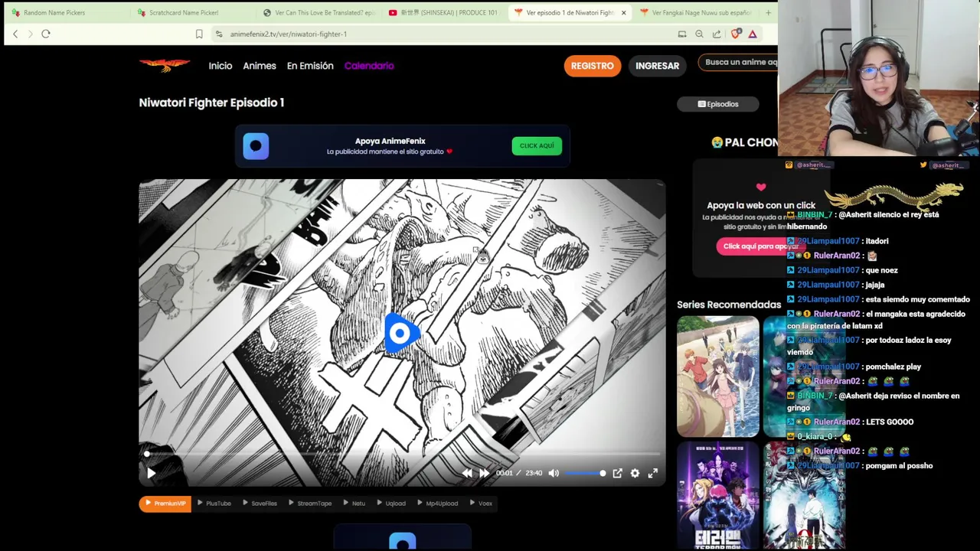Click the Series Recomendadas heading

[729, 305]
